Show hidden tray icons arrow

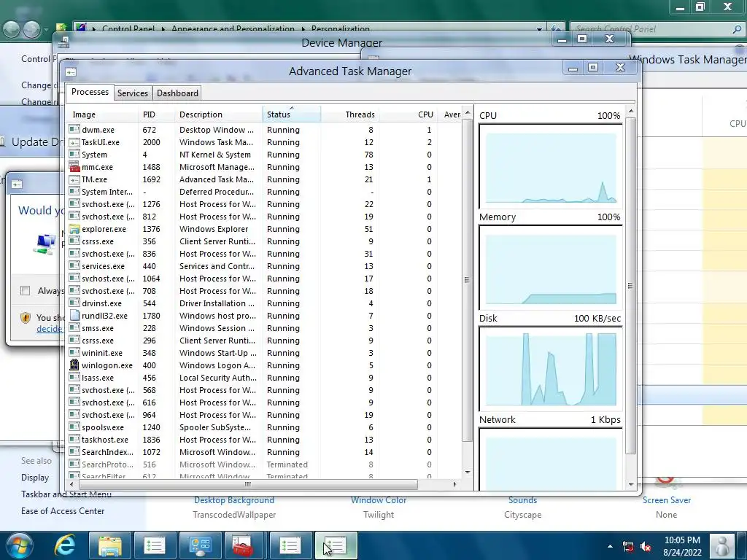click(x=610, y=546)
